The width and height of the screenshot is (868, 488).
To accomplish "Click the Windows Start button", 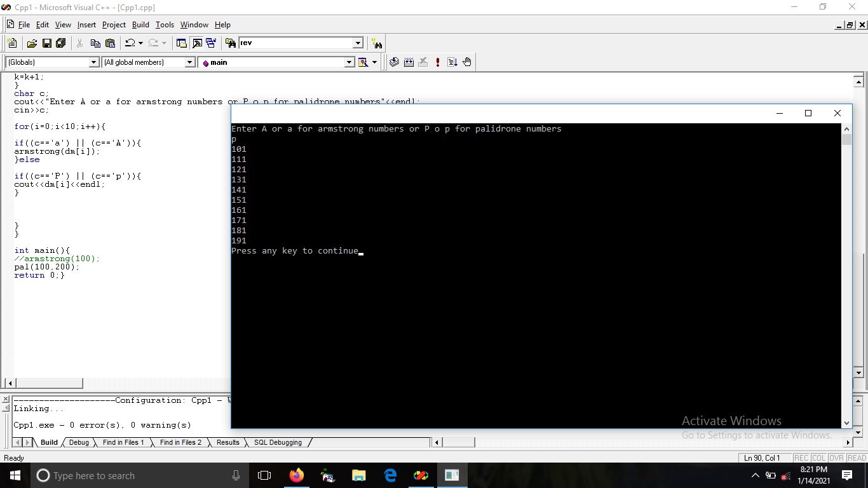I will tap(15, 475).
